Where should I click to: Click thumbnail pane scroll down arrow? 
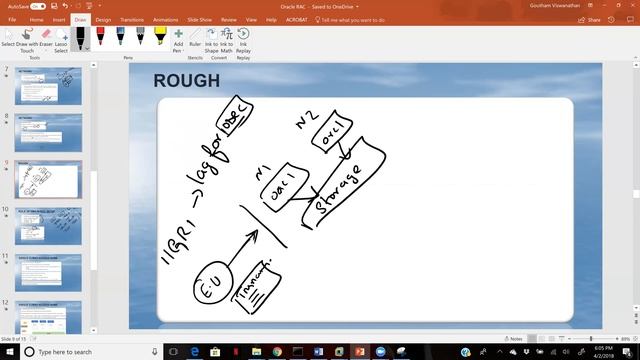(x=93, y=330)
